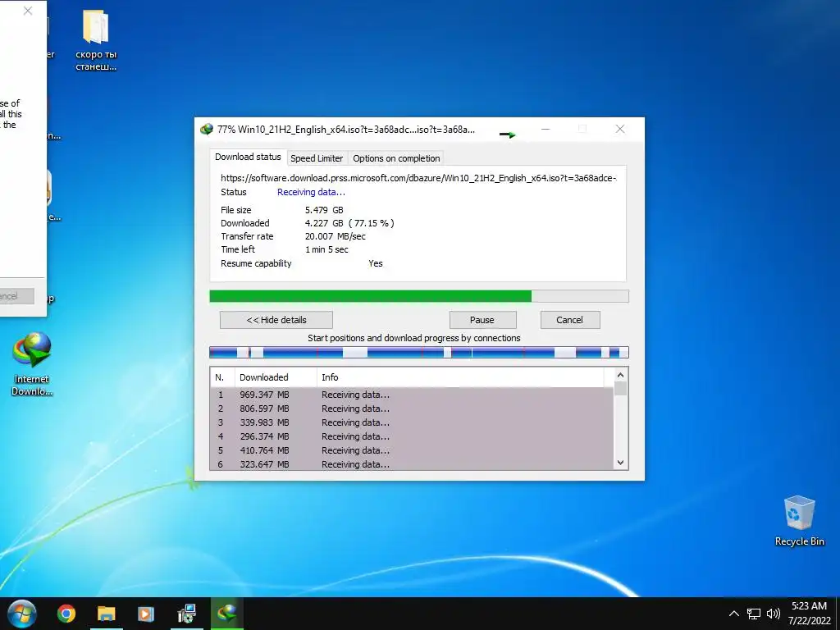Show hidden system tray icons

[734, 614]
